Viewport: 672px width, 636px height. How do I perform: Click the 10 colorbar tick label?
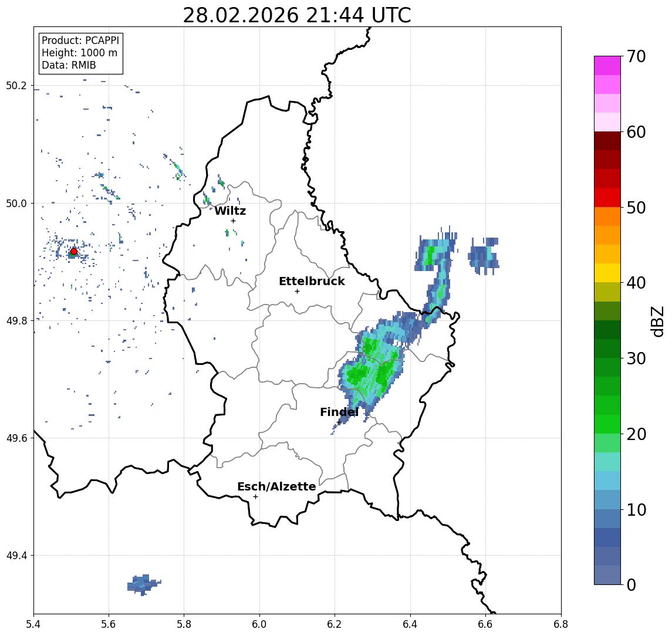[x=636, y=509]
